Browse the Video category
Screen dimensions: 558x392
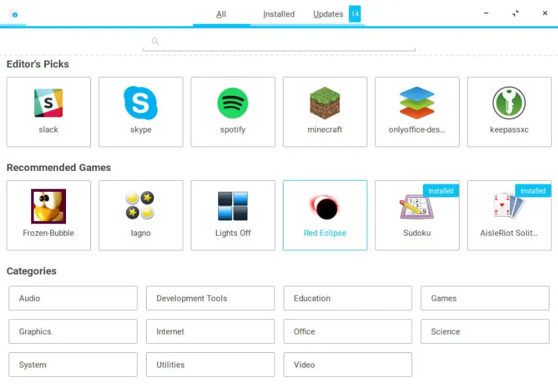pyautogui.click(x=348, y=365)
